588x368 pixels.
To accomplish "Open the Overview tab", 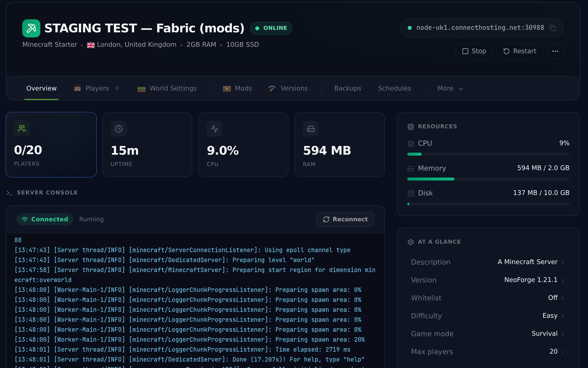I will point(41,88).
